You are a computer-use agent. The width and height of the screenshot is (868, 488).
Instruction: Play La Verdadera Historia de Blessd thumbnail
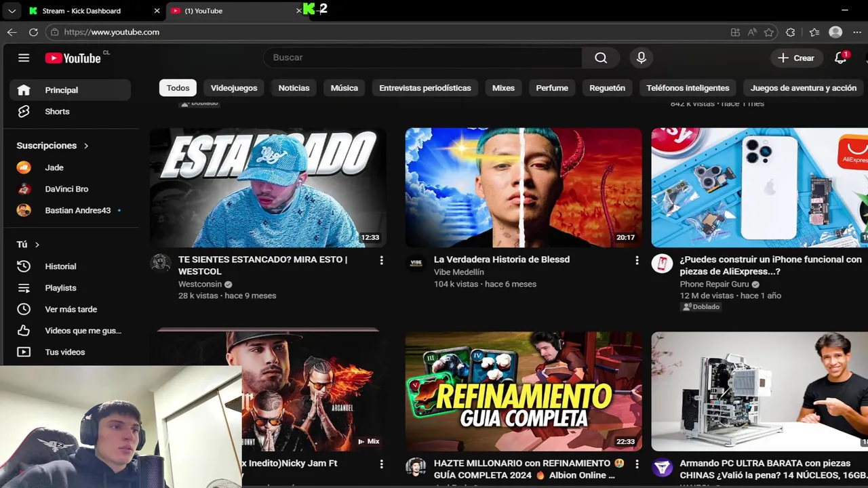pos(524,188)
